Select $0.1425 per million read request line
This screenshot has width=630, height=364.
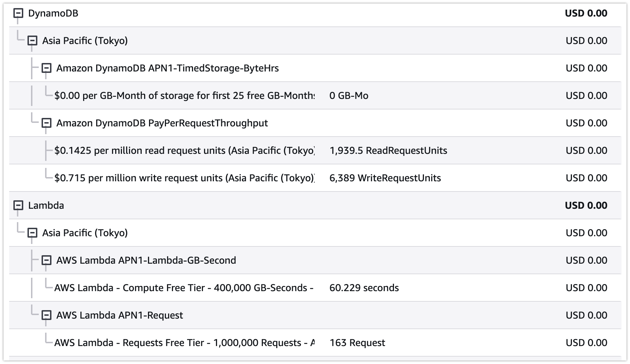(185, 151)
